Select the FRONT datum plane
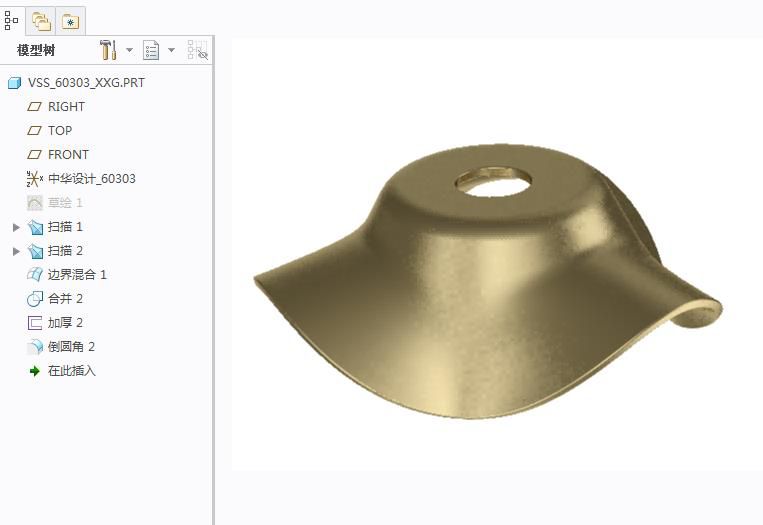Image resolution: width=763 pixels, height=525 pixels. tap(68, 154)
